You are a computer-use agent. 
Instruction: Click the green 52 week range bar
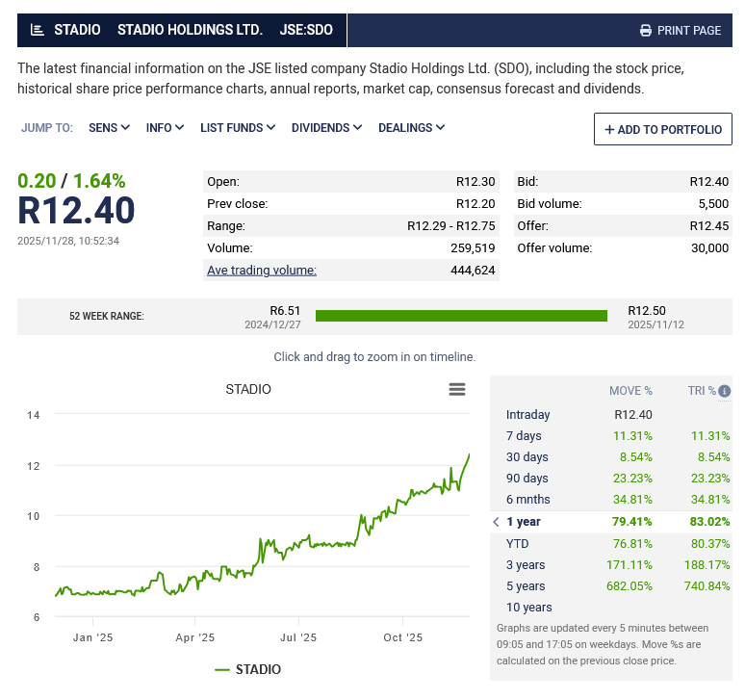(461, 316)
